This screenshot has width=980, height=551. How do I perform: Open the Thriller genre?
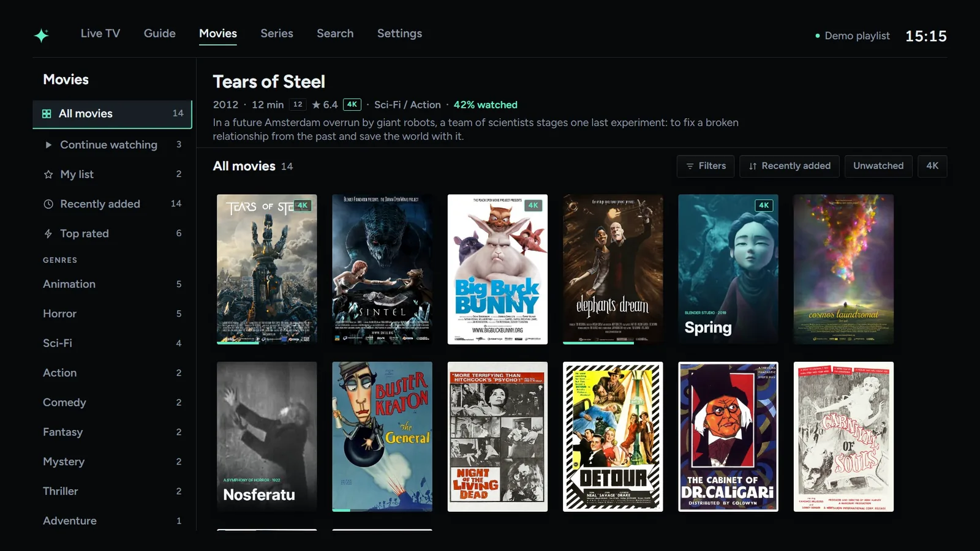(112, 491)
